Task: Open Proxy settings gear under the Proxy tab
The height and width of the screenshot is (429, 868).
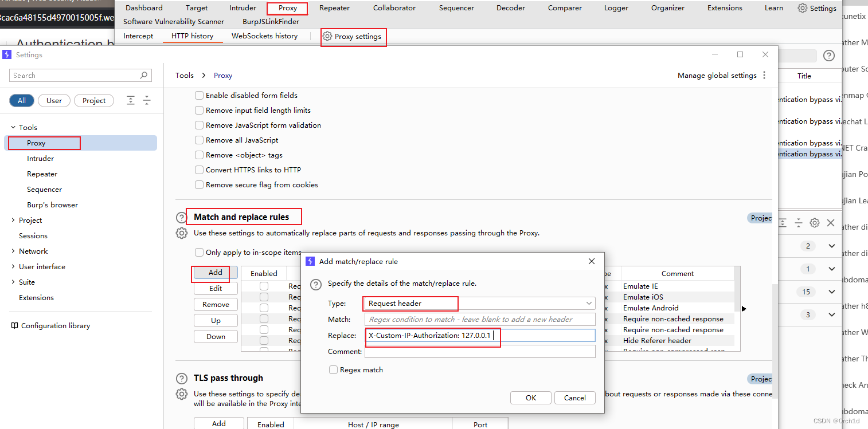Action: tap(327, 36)
